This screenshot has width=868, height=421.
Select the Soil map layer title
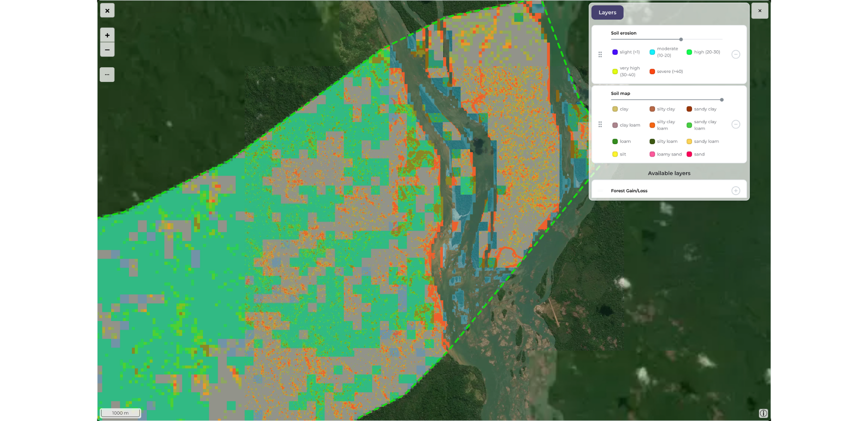tap(621, 94)
